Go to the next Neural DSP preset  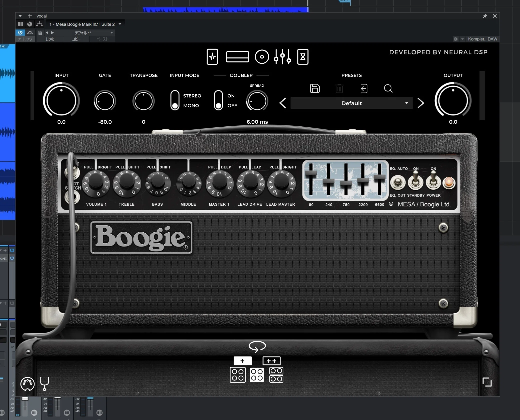click(x=421, y=103)
